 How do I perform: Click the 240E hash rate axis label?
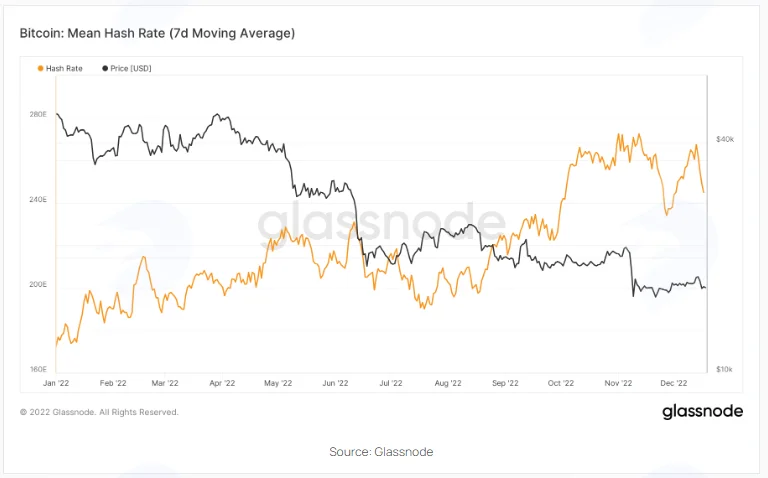pos(38,200)
